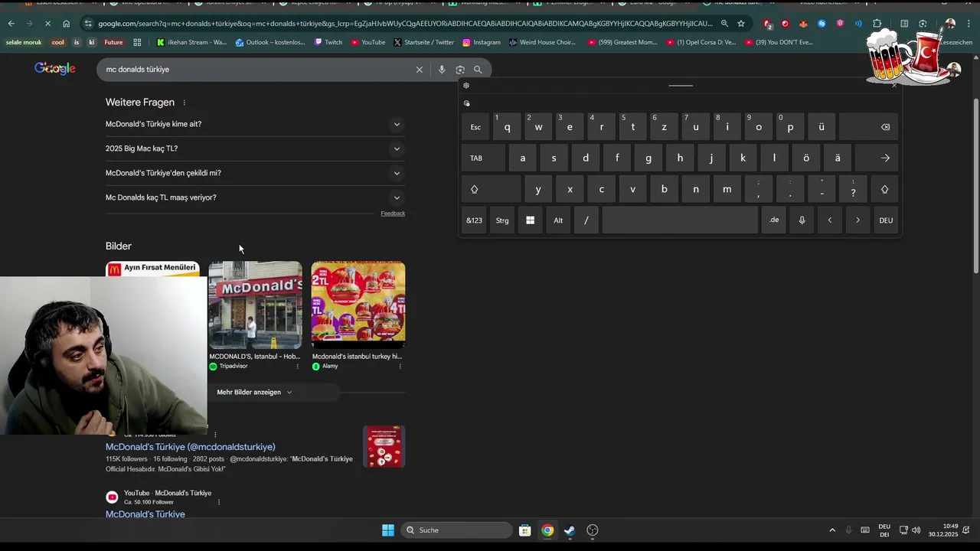
Task: Click the taskbar Suche search box
Action: (x=457, y=530)
